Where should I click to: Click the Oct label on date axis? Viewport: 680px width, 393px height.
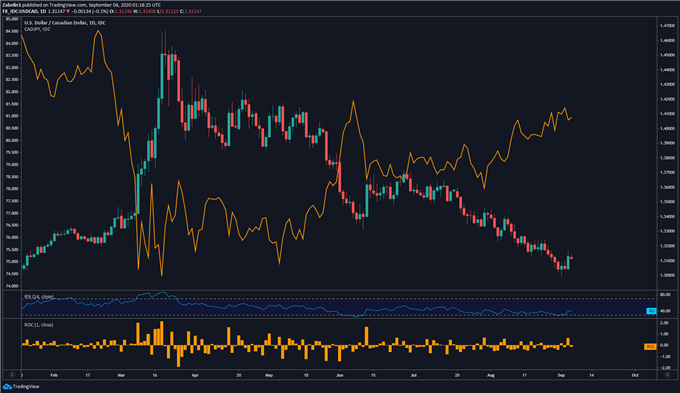pos(635,375)
